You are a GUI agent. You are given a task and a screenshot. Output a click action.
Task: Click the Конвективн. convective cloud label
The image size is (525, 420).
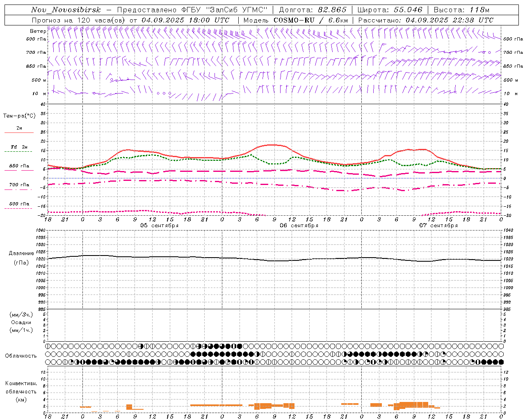click(x=21, y=383)
